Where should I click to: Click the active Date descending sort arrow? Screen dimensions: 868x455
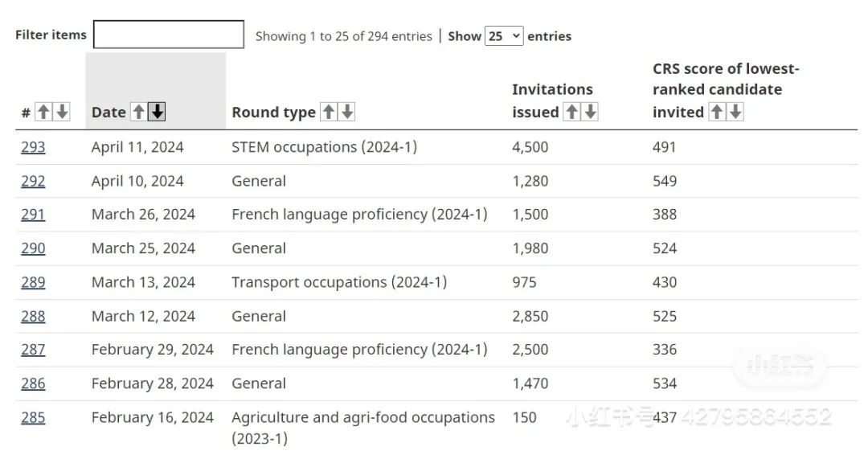point(158,112)
